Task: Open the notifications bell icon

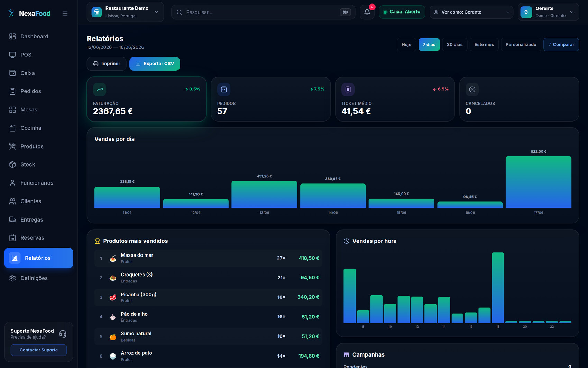Action: 367,12
